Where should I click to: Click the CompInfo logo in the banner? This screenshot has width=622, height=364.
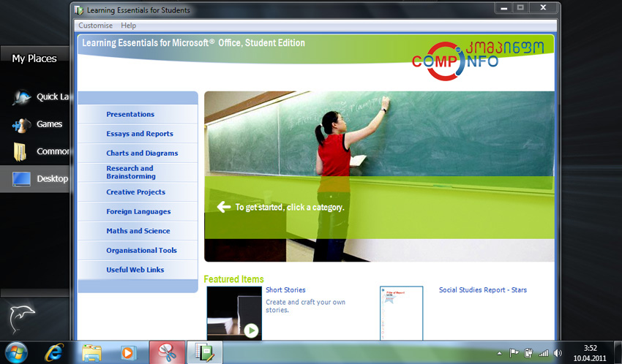pos(478,60)
